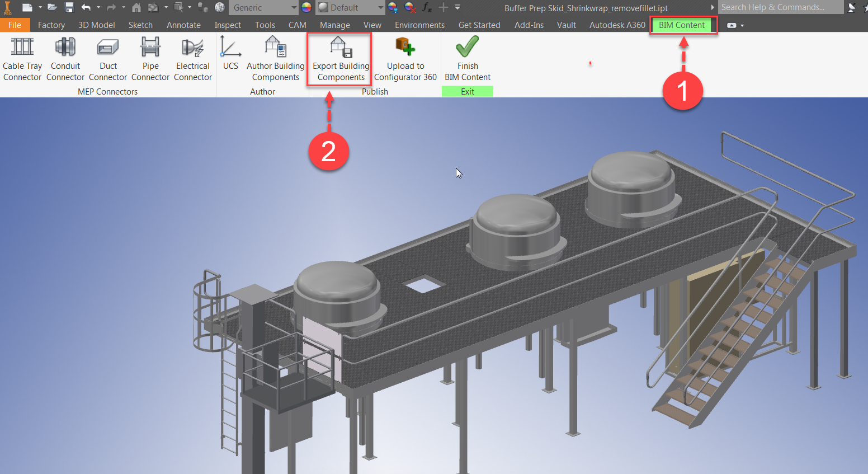Open the Default appearance dropdown

pyautogui.click(x=380, y=7)
